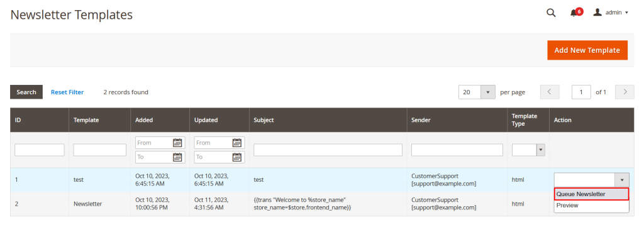The width and height of the screenshot is (644, 237).
Task: Click the ID filter input field
Action: click(x=40, y=150)
